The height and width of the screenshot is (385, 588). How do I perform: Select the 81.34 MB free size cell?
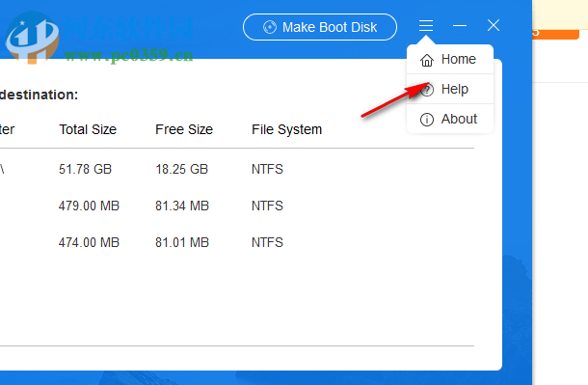tap(182, 206)
